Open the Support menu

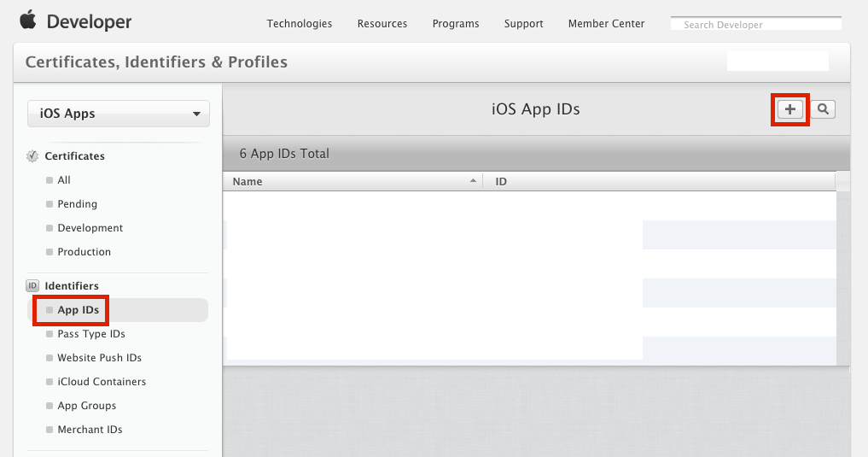click(524, 24)
